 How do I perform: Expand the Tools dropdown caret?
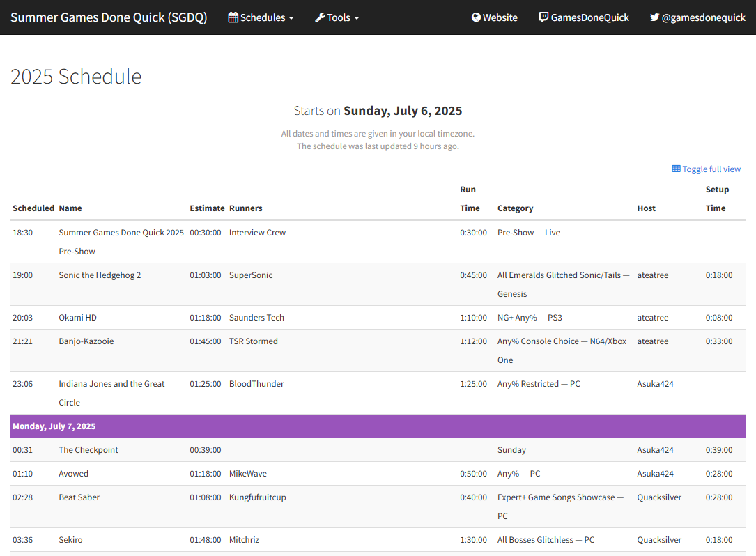pyautogui.click(x=357, y=18)
